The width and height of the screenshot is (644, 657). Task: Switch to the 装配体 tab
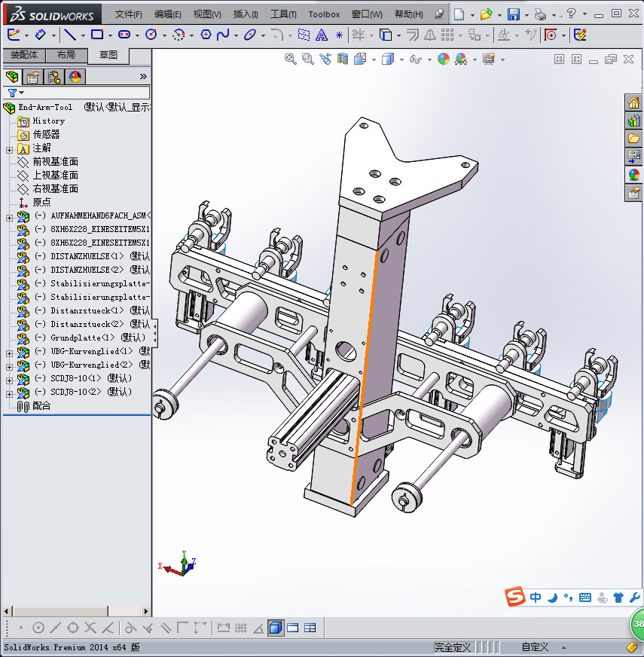(x=24, y=55)
